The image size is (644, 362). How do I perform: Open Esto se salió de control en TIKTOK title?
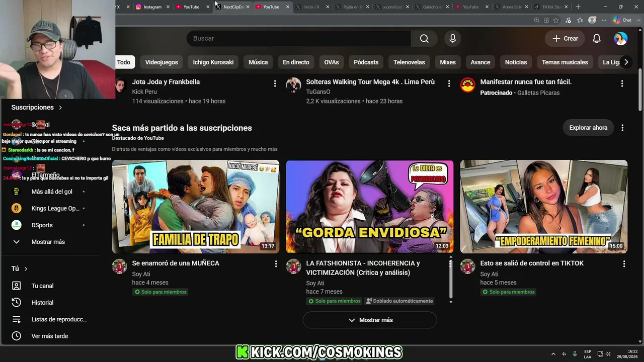532,263
